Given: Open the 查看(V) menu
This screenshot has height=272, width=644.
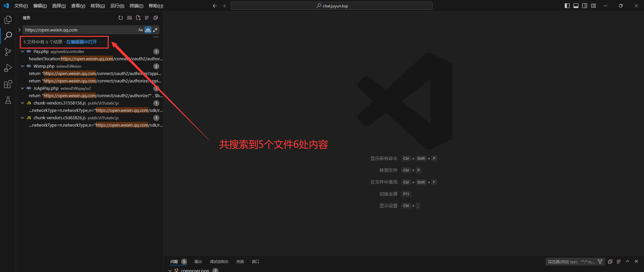Looking at the screenshot, I should 78,6.
